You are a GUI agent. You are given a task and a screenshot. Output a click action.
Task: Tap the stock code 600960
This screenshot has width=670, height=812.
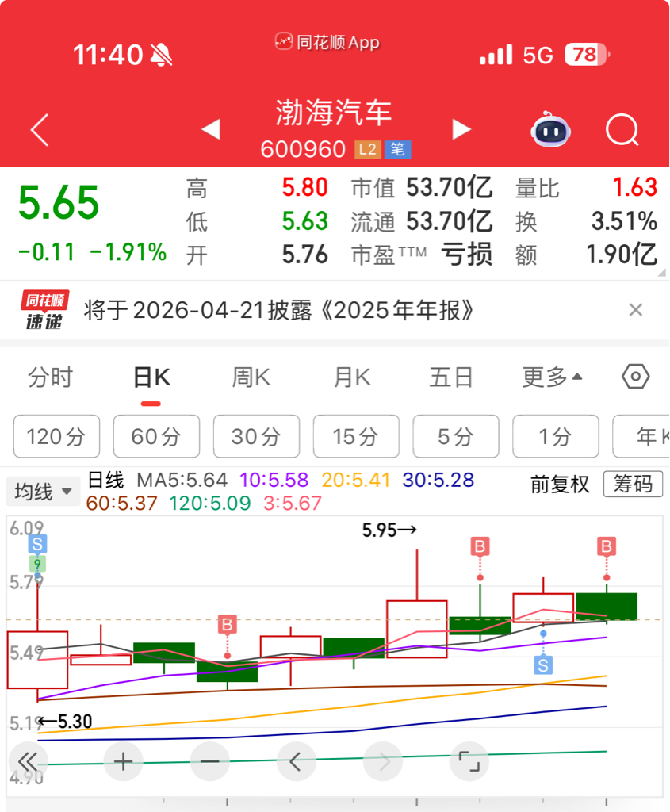pos(303,150)
